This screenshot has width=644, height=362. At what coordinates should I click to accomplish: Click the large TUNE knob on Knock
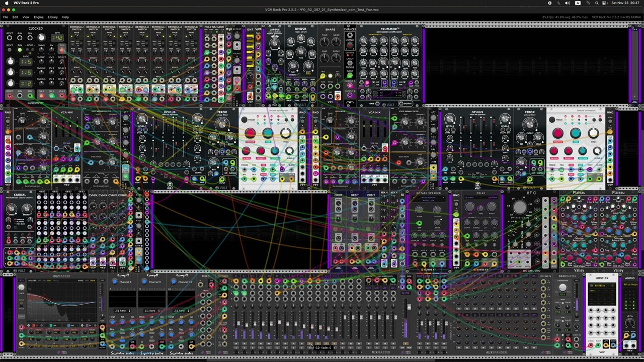[301, 51]
